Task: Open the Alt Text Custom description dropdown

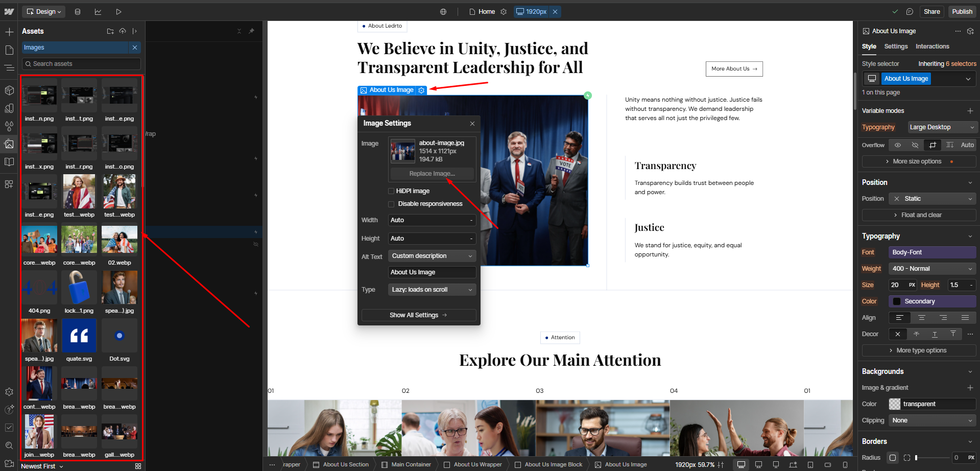Action: [x=432, y=256]
